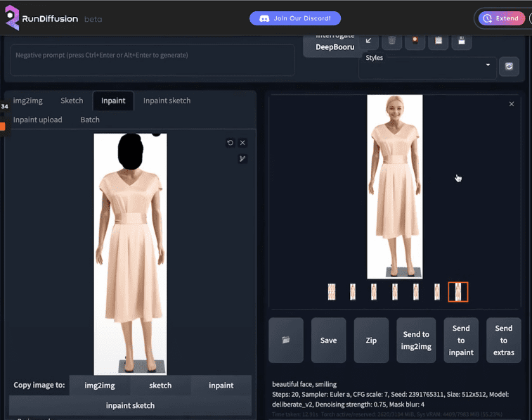Select the highlighted last gallery thumbnail

(x=458, y=292)
